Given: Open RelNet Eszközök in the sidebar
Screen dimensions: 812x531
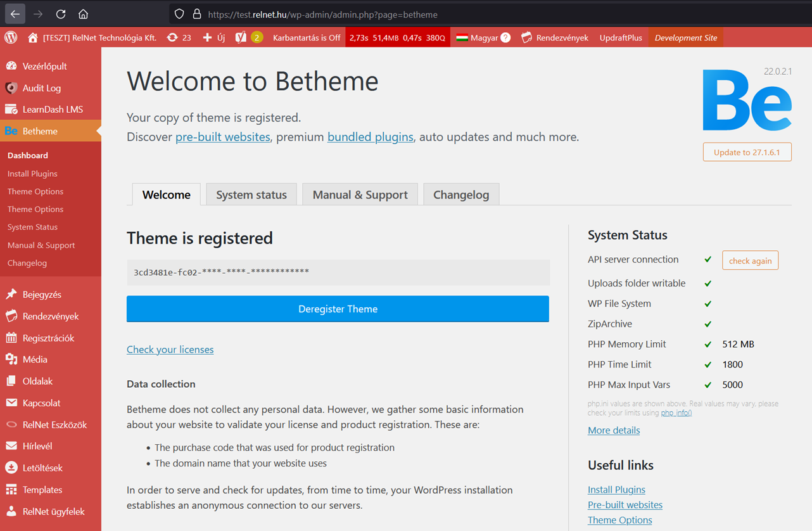Looking at the screenshot, I should (54, 425).
